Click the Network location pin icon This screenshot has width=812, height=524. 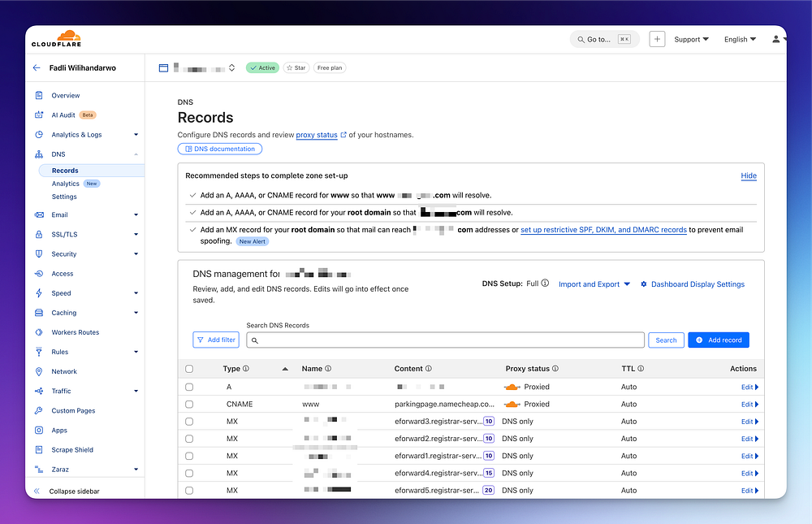point(39,371)
